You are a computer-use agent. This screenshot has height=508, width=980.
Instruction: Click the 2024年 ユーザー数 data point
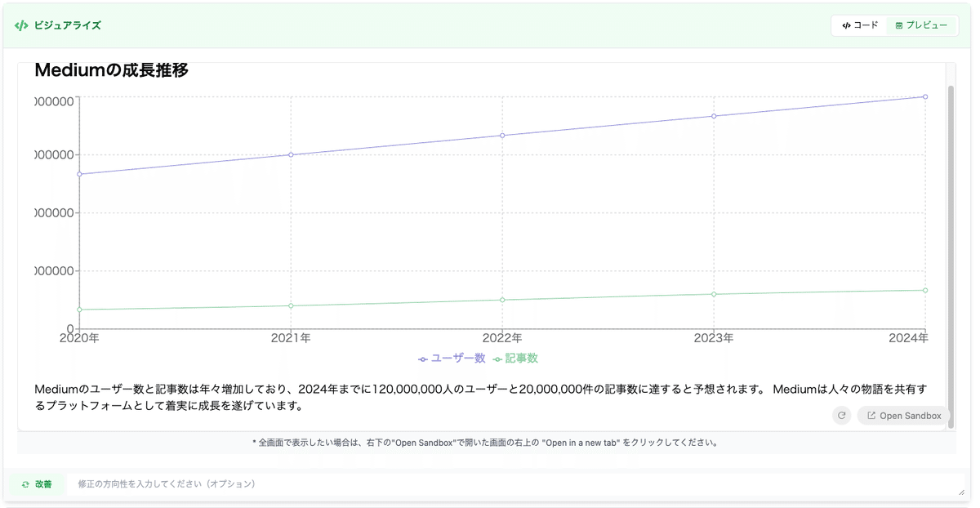point(925,96)
